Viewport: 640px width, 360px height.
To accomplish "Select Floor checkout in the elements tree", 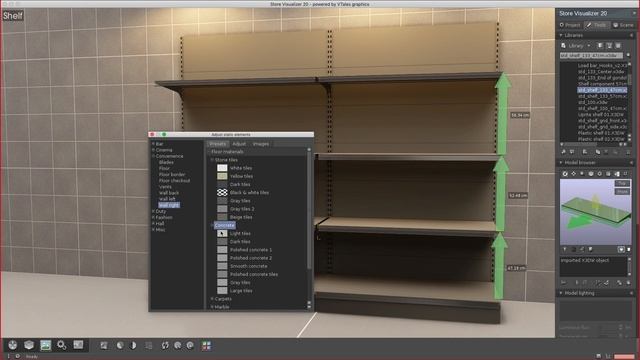I will coord(174,180).
